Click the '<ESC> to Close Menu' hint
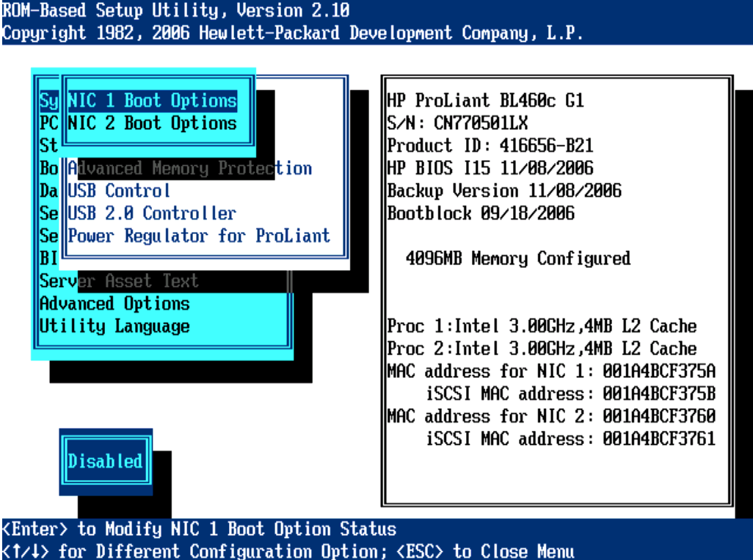The image size is (753, 560). (x=486, y=551)
